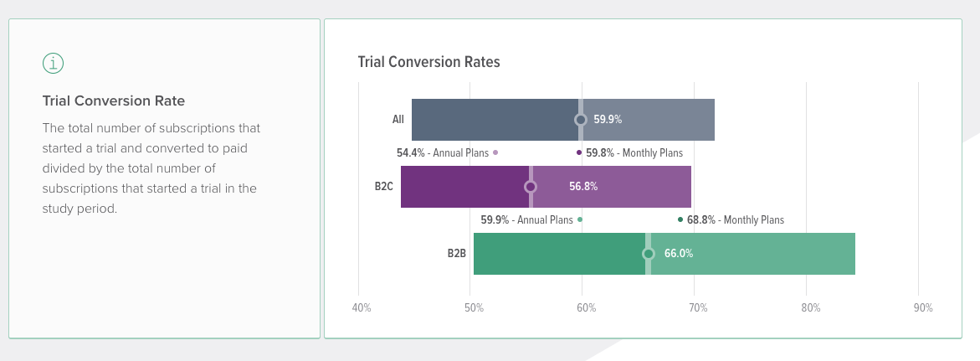Select the light green segment of B2B bar
The width and height of the screenshot is (980, 361).
[752, 254]
